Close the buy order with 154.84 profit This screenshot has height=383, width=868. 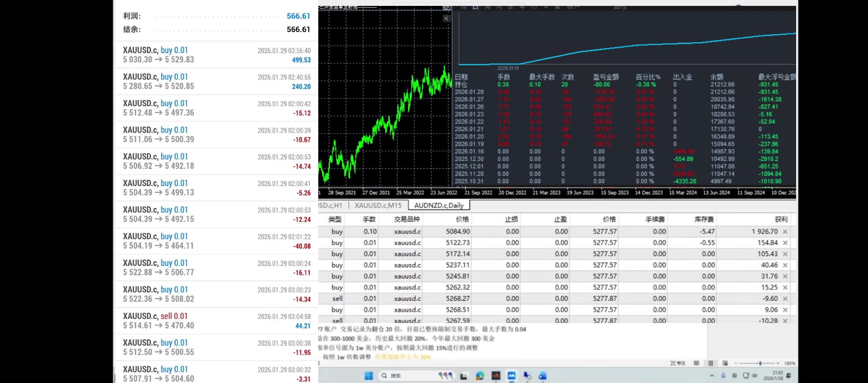pos(785,243)
